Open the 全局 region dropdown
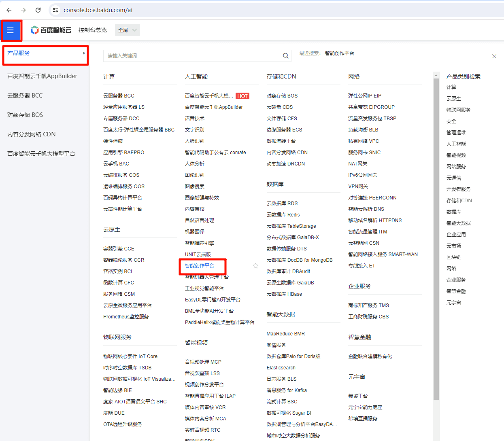504x441 pixels. pos(127,30)
